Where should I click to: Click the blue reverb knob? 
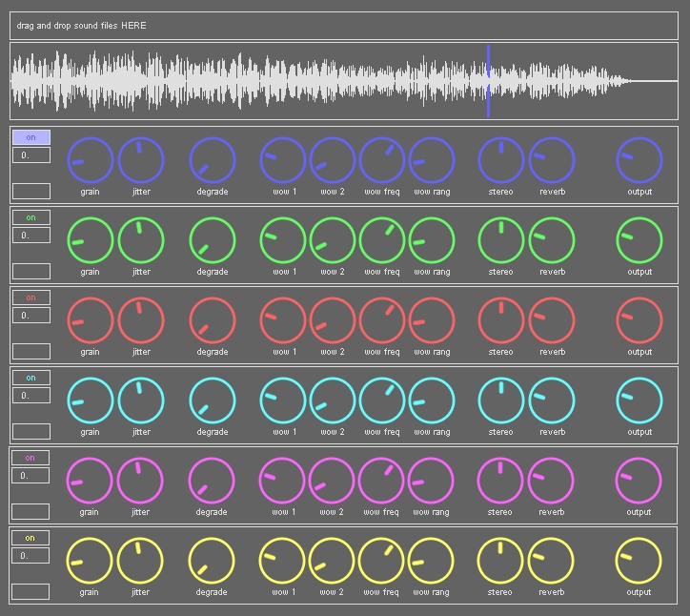(x=552, y=160)
